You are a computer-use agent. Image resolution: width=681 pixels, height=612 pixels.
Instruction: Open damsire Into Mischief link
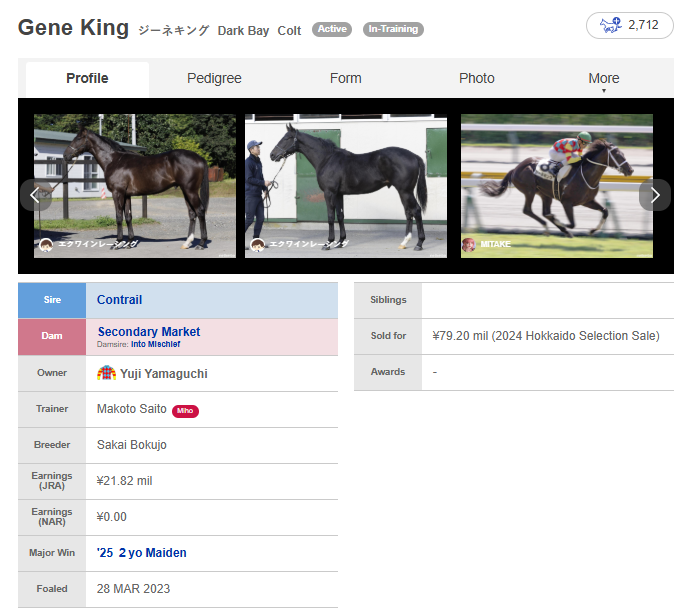coord(155,344)
